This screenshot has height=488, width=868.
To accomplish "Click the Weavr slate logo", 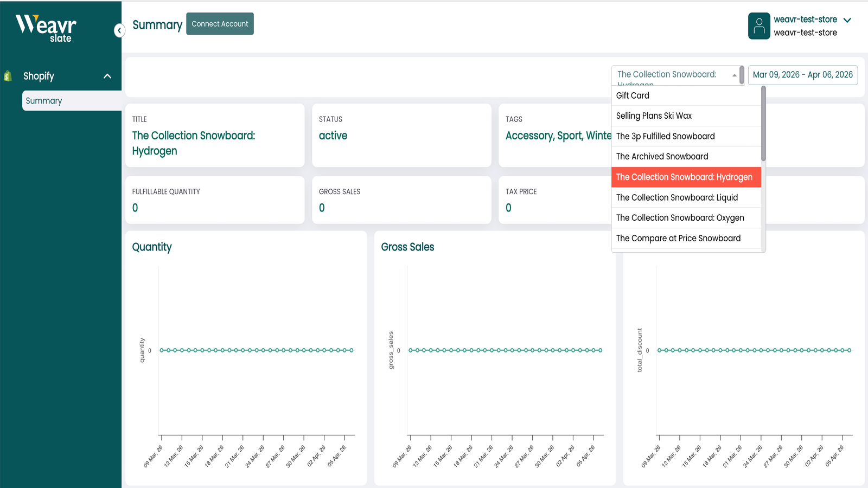I will (46, 27).
